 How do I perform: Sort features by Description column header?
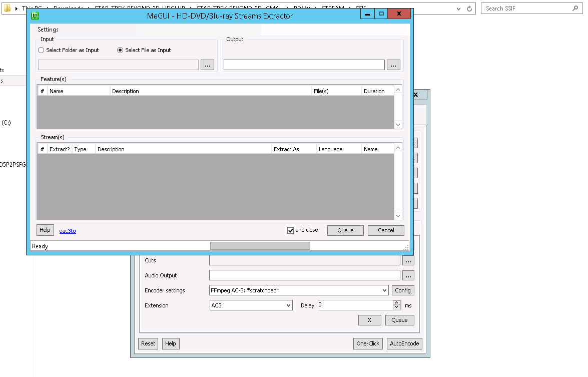pos(211,91)
